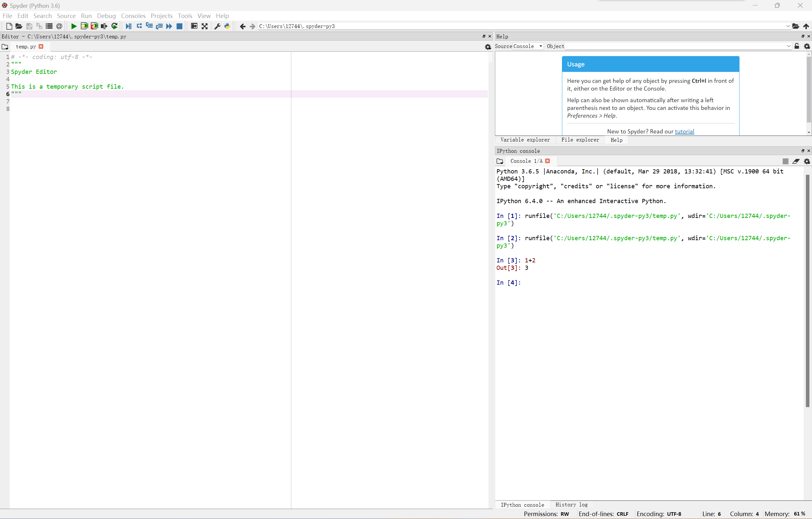Select the IPython console tab

point(522,504)
